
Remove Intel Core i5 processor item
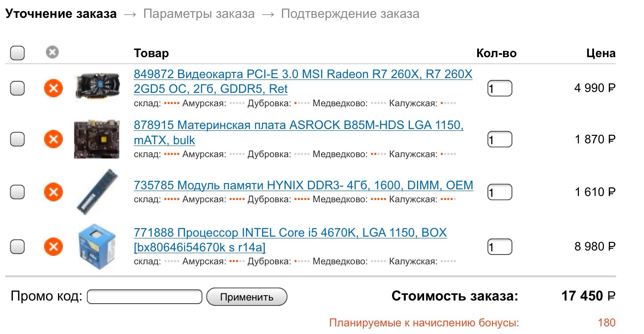[x=53, y=246]
